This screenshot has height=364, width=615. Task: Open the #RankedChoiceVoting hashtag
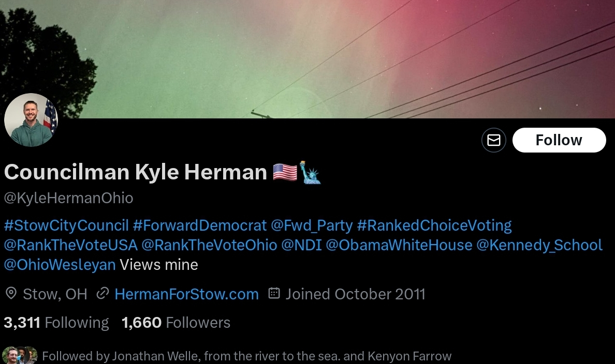tap(434, 225)
